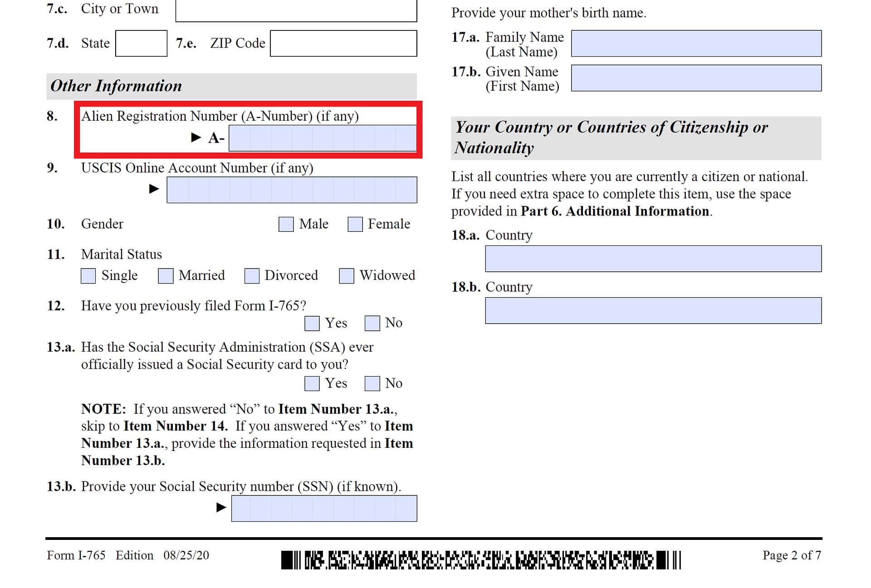871x588 pixels.
Task: Click the USCIS Online Account Number field
Action: coord(292,190)
